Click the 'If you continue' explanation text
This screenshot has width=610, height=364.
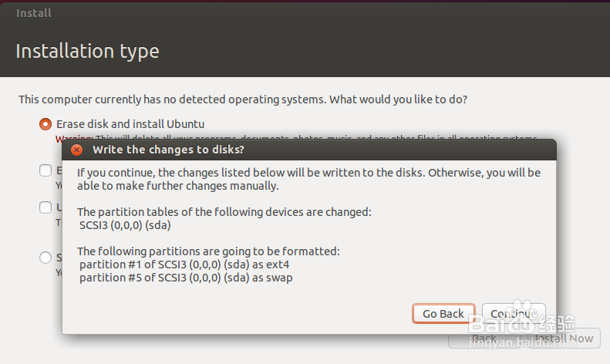point(308,179)
